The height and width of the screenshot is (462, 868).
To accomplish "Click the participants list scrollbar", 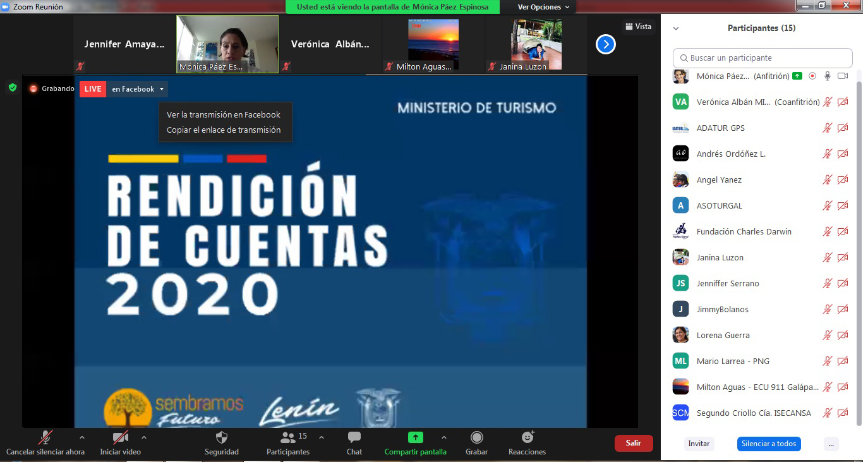I will click(859, 253).
